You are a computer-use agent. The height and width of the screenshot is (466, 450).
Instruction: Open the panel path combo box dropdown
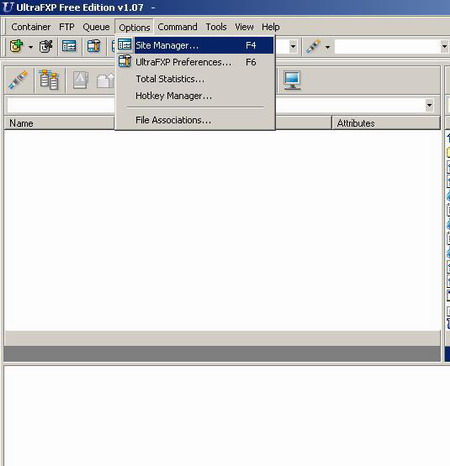point(429,105)
